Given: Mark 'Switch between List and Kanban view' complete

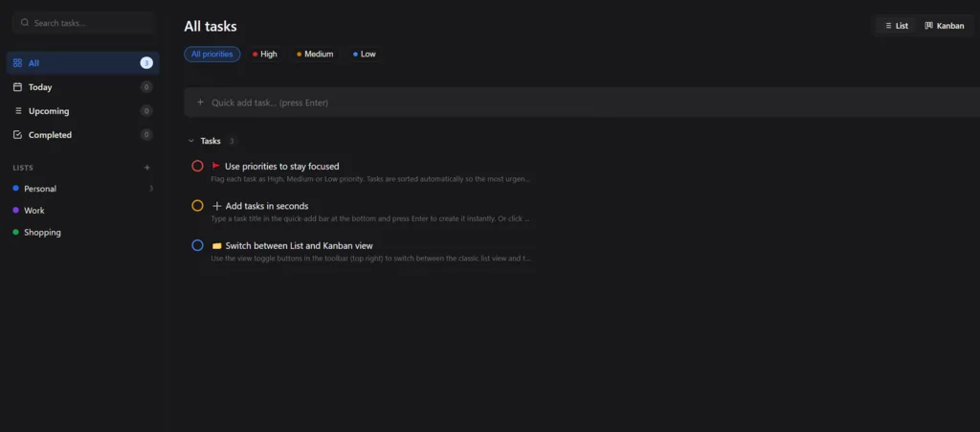Looking at the screenshot, I should pos(197,246).
